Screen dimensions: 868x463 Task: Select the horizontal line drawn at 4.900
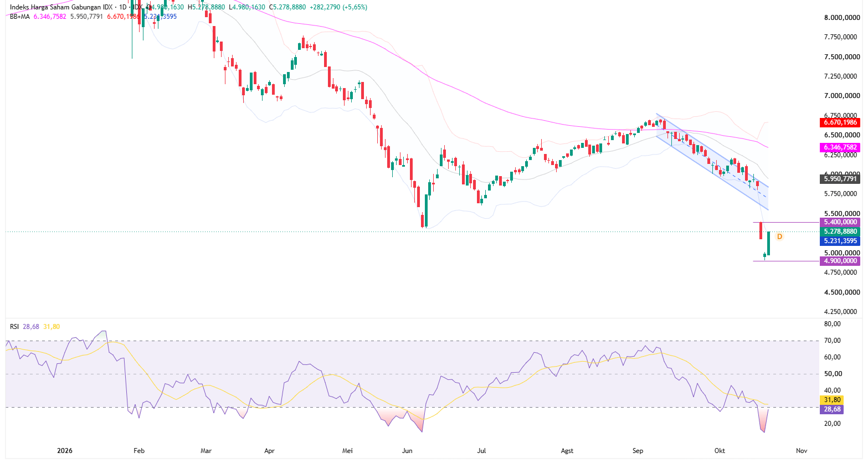785,261
